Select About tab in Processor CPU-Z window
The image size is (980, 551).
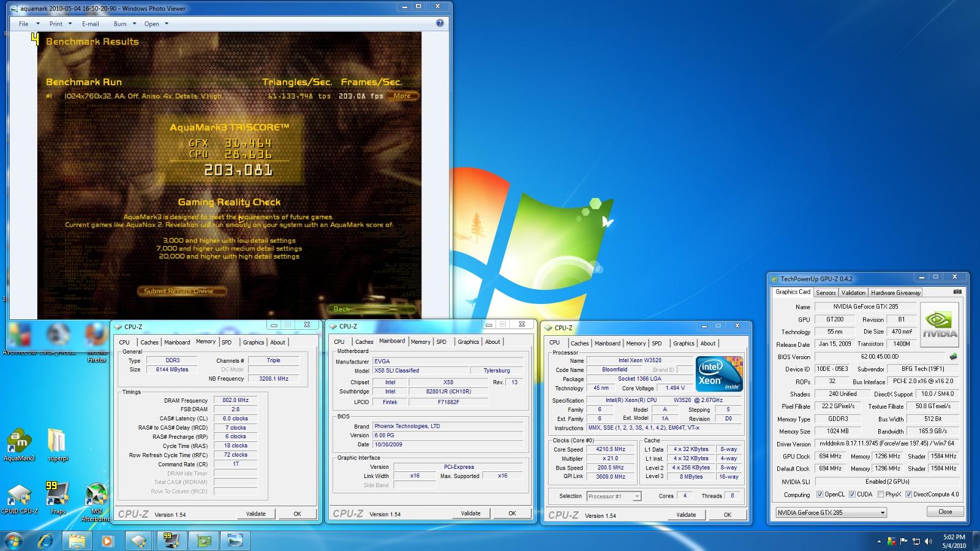(x=708, y=343)
